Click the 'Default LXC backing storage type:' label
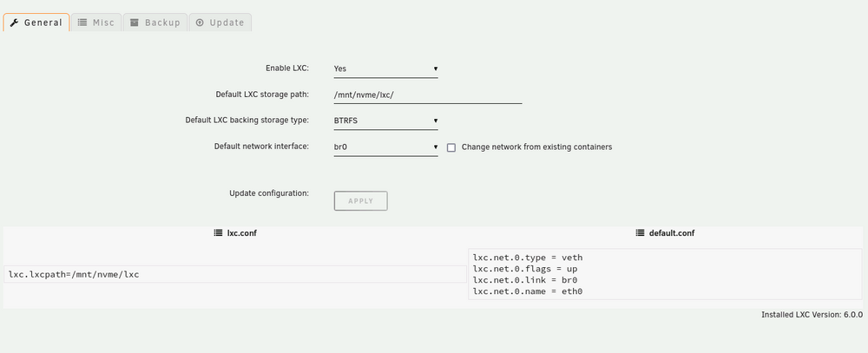 [x=247, y=120]
